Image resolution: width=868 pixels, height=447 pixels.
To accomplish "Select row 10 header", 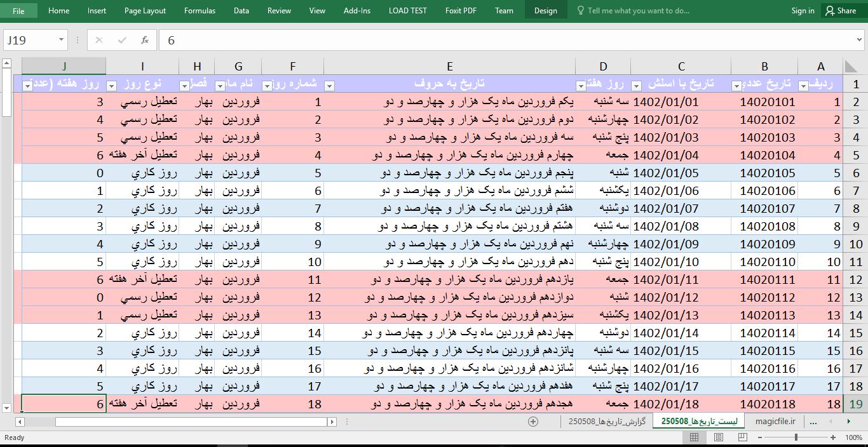I will (x=855, y=244).
